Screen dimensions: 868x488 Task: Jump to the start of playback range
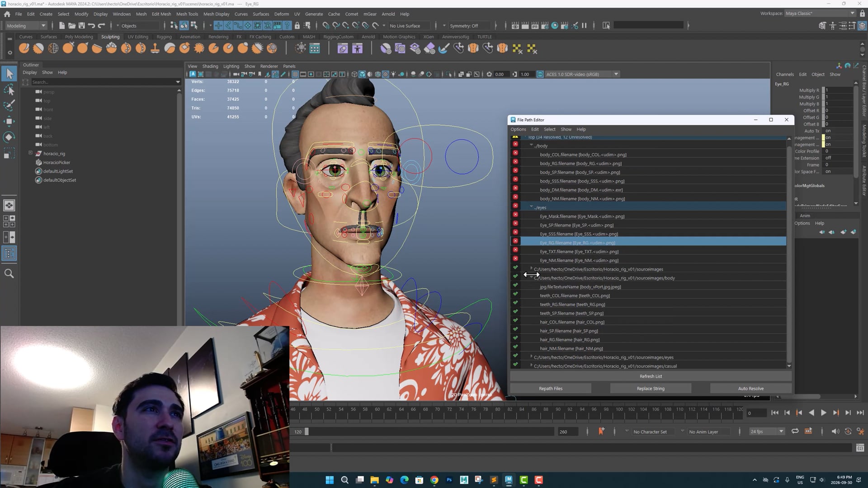[775, 413]
